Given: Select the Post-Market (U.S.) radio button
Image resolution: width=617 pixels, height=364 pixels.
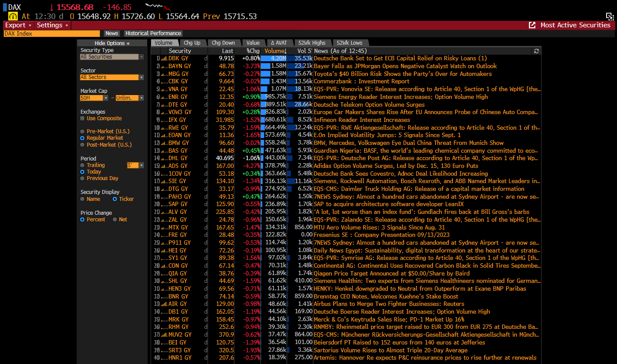Looking at the screenshot, I should click(82, 144).
